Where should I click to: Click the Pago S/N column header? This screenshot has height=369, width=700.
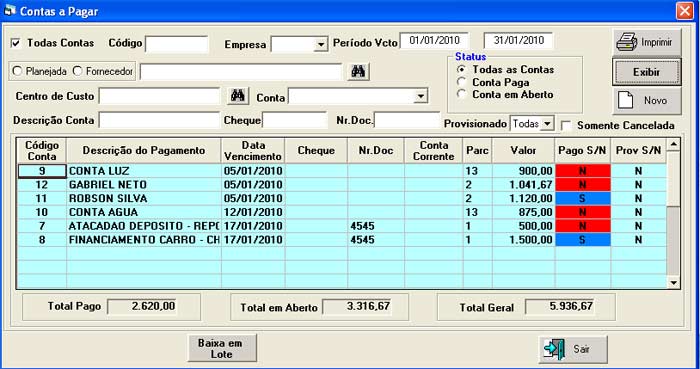(x=583, y=151)
